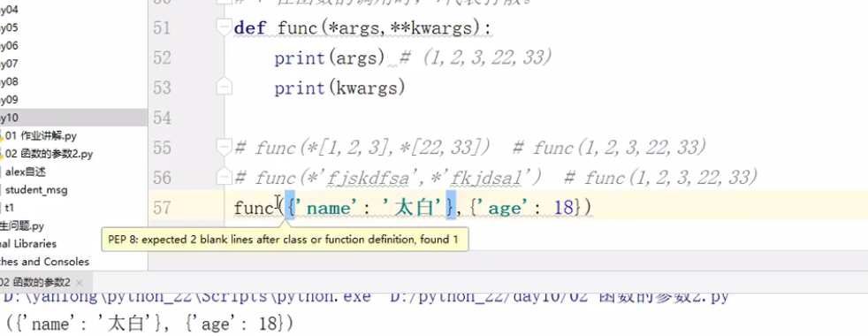The width and height of the screenshot is (868, 336).
Task: Open '01 作业讲解.py' in the project tree
Action: (41, 135)
